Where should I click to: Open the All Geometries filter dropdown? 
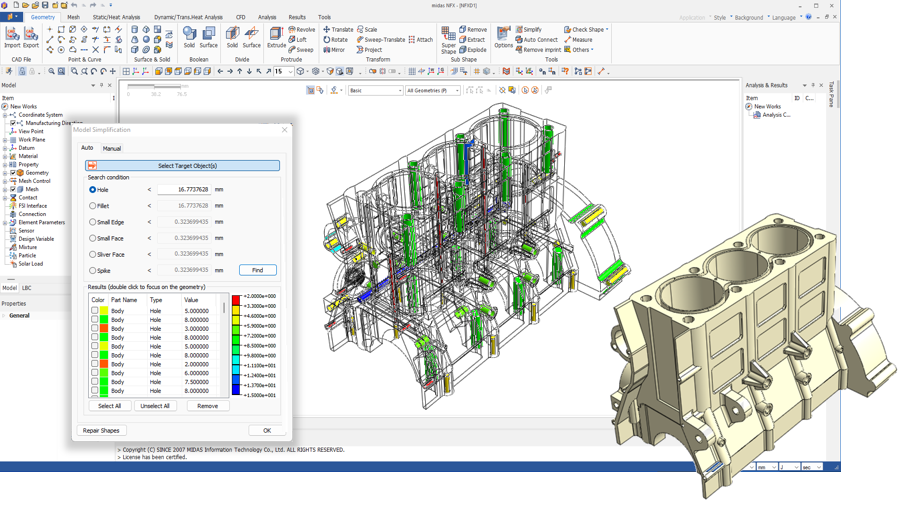tap(433, 91)
